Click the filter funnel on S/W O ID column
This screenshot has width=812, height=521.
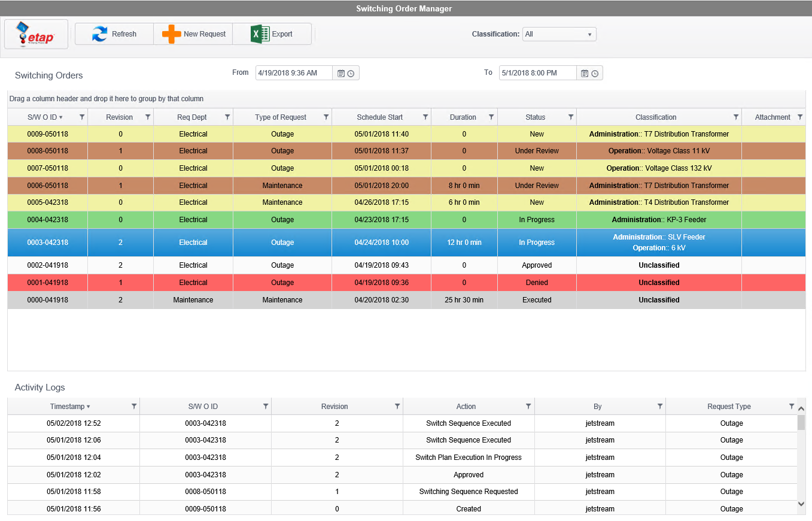click(x=82, y=117)
